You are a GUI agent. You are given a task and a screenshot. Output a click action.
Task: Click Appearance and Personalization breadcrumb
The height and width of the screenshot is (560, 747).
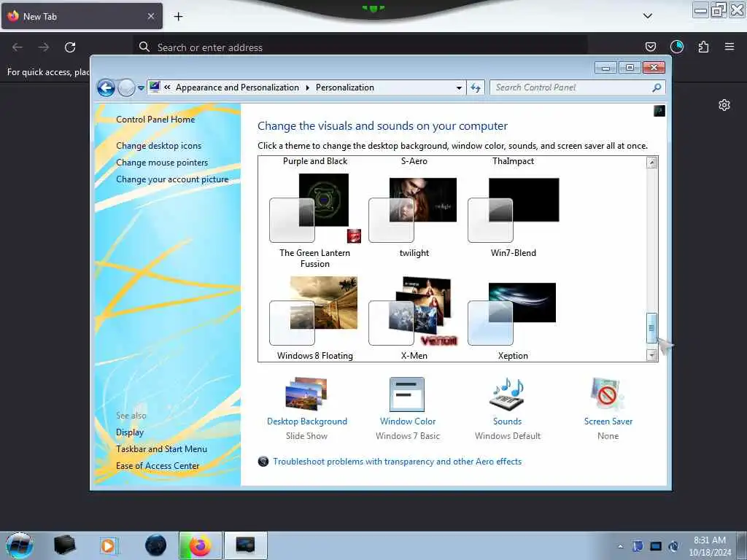[237, 87]
